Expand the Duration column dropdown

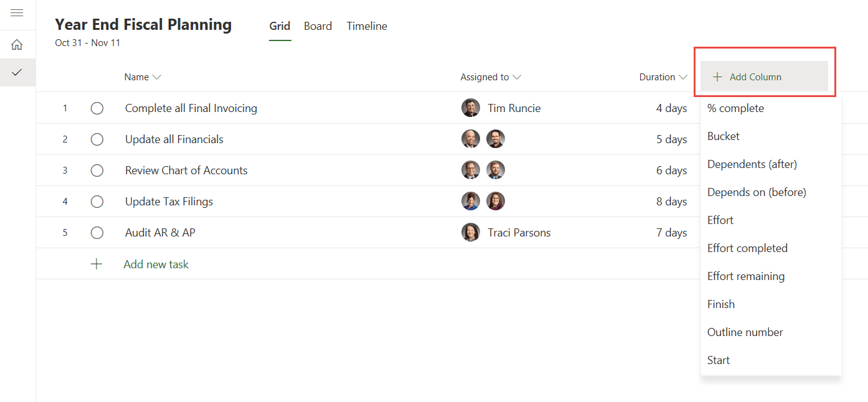683,77
